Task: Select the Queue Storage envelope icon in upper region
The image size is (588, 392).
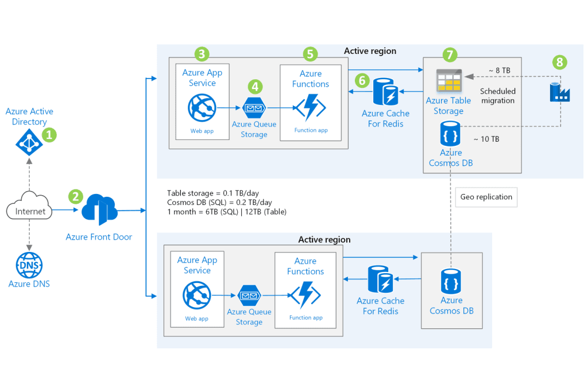Action: pos(254,108)
